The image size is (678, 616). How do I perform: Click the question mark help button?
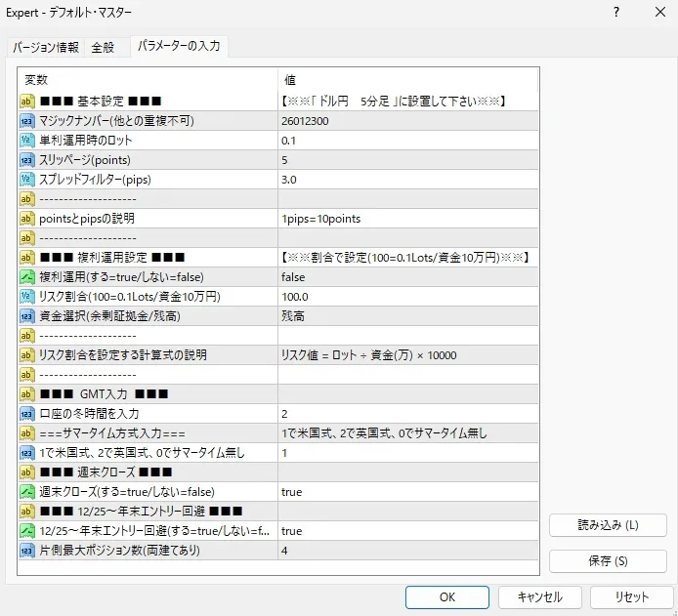coord(616,13)
